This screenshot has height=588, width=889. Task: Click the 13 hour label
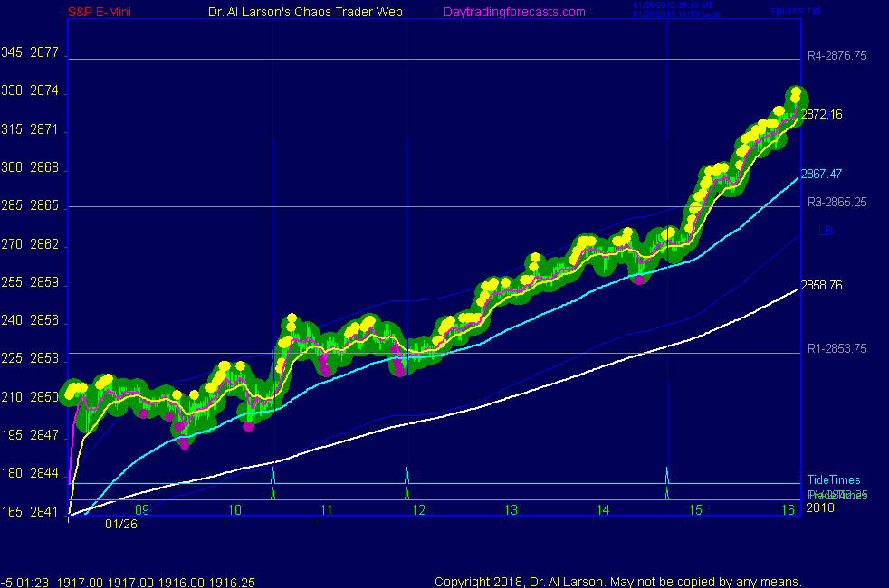511,510
